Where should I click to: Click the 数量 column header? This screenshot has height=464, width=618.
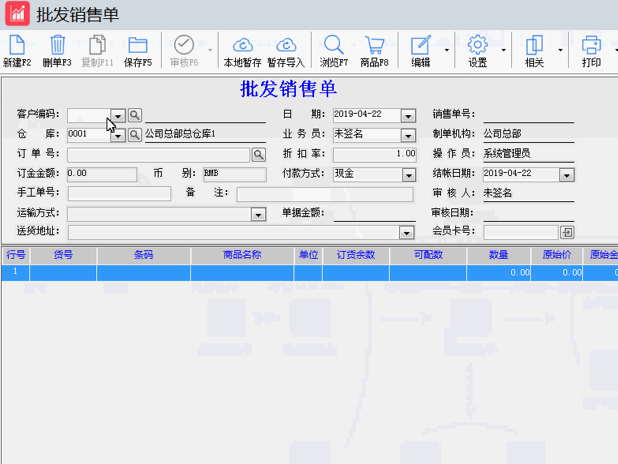(x=499, y=255)
